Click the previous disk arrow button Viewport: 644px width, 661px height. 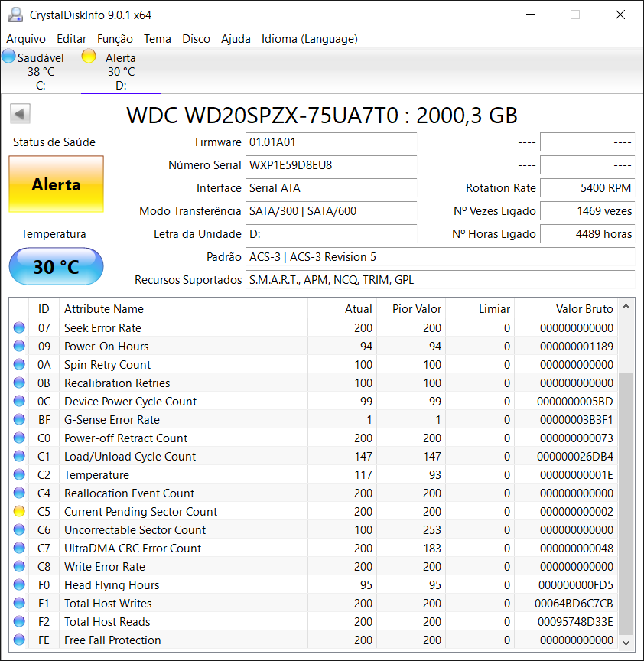(20, 114)
